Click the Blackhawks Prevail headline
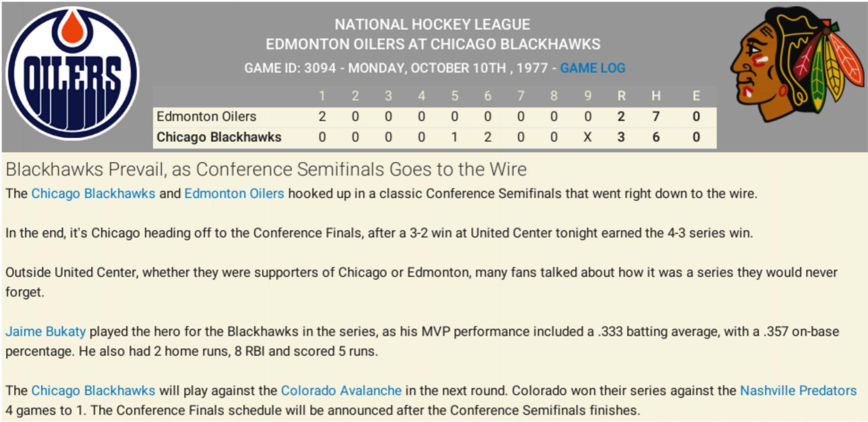The width and height of the screenshot is (868, 422). (266, 169)
